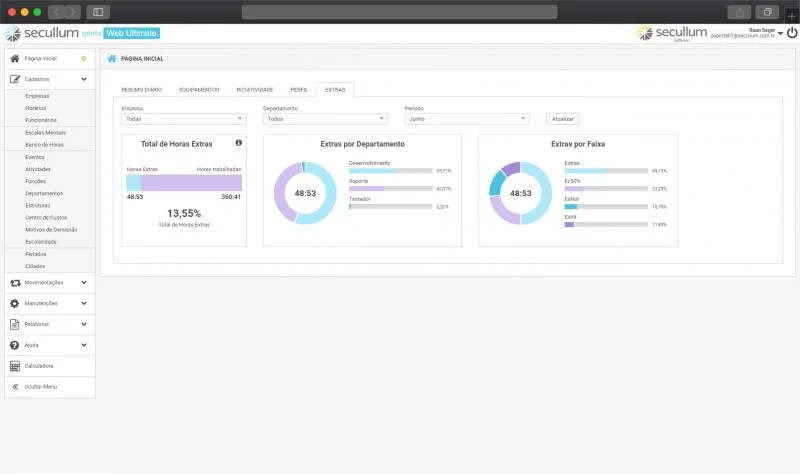Switch to the Resumo Diário tab
Image resolution: width=800 pixels, height=474 pixels.
(x=140, y=90)
